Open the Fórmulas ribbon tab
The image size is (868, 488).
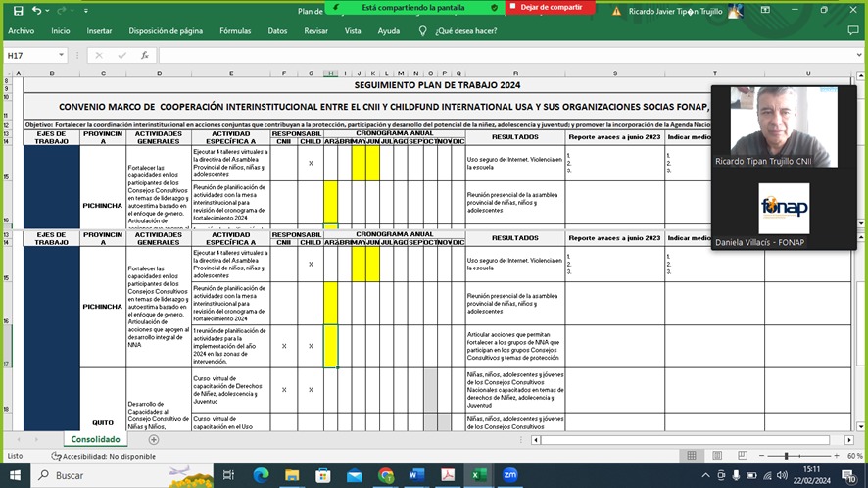coord(235,30)
